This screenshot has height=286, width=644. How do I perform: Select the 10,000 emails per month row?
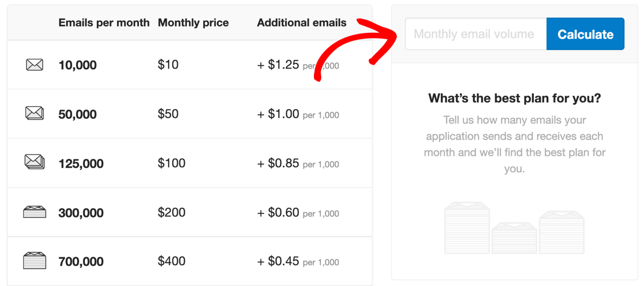(190, 65)
